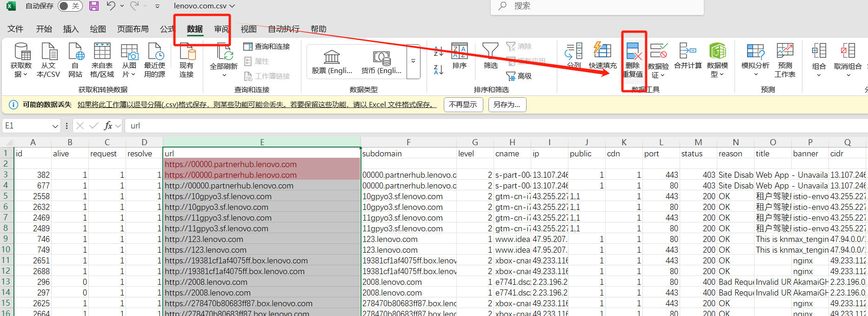The image size is (868, 316).
Task: Open the 文件 menu tab
Action: [x=15, y=29]
